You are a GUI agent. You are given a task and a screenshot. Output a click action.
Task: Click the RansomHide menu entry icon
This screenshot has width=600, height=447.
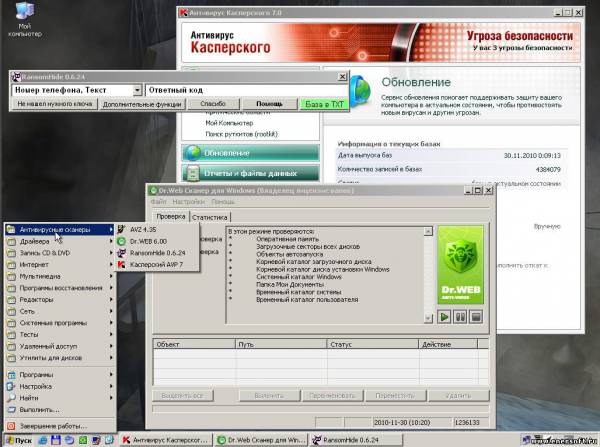click(121, 253)
